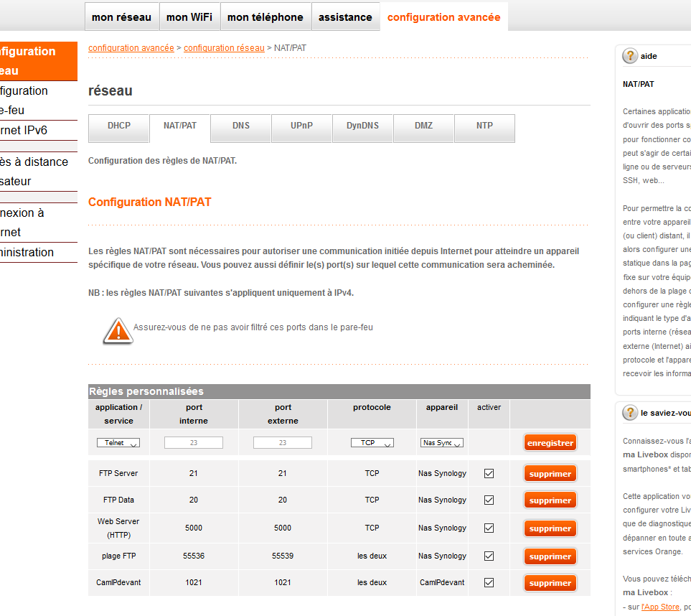691x616 pixels.
Task: Delete the FTP Data rule with supprimer
Action: pos(550,500)
